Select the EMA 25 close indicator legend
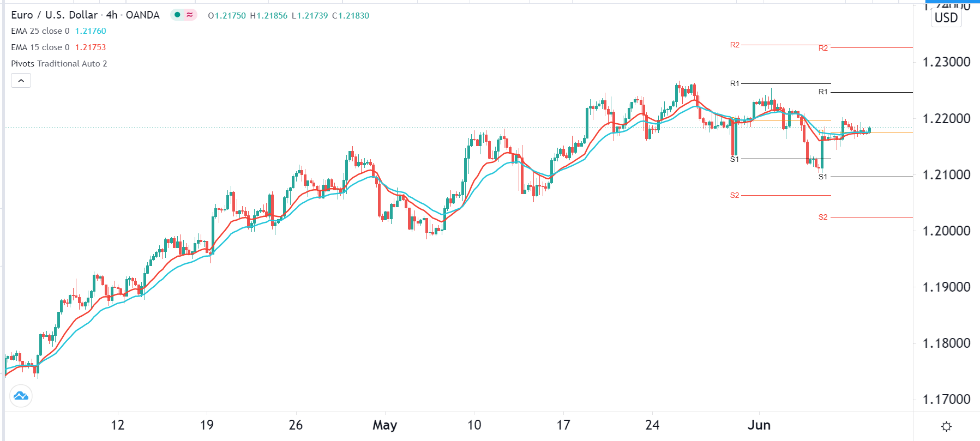The image size is (980, 441). [x=40, y=31]
